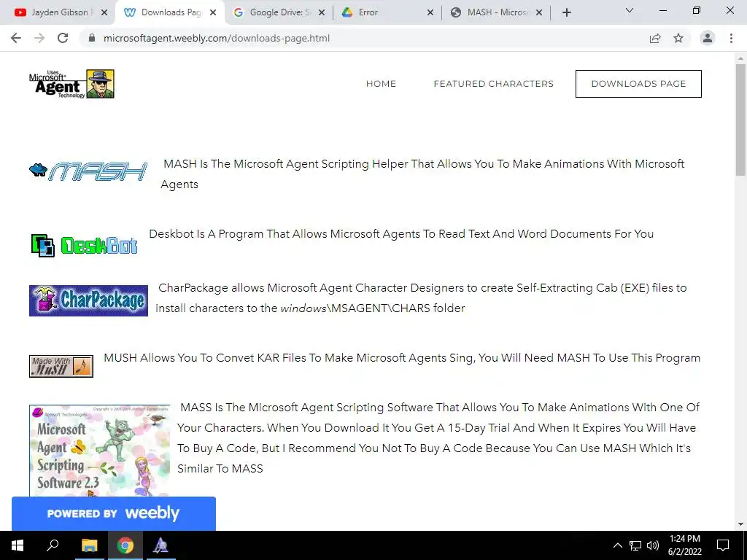Open the network status tray icon
747x560 pixels.
[x=635, y=545]
